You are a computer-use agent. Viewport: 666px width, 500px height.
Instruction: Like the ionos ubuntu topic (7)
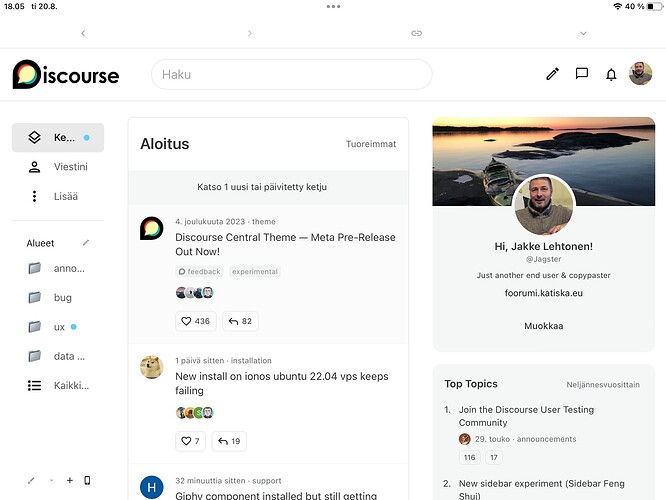click(x=190, y=441)
